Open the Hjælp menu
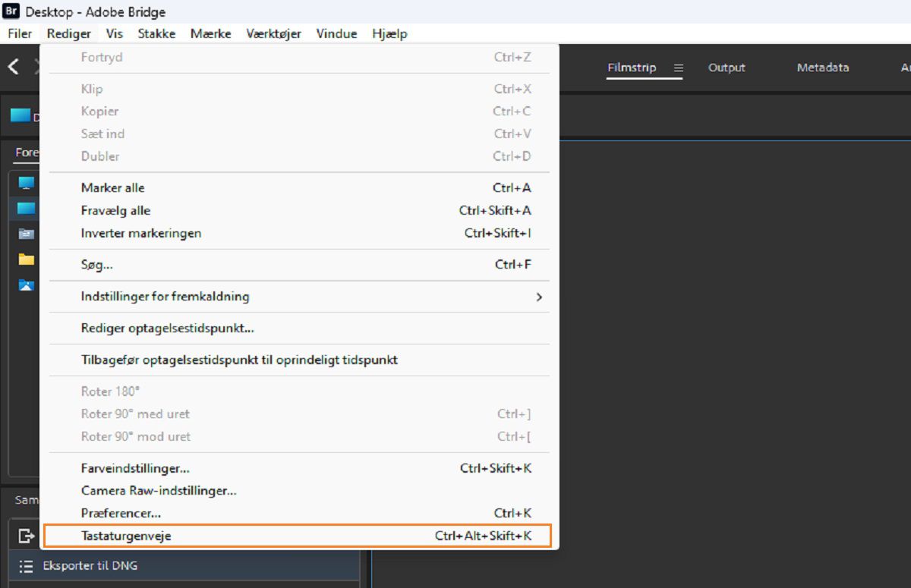 (x=389, y=33)
